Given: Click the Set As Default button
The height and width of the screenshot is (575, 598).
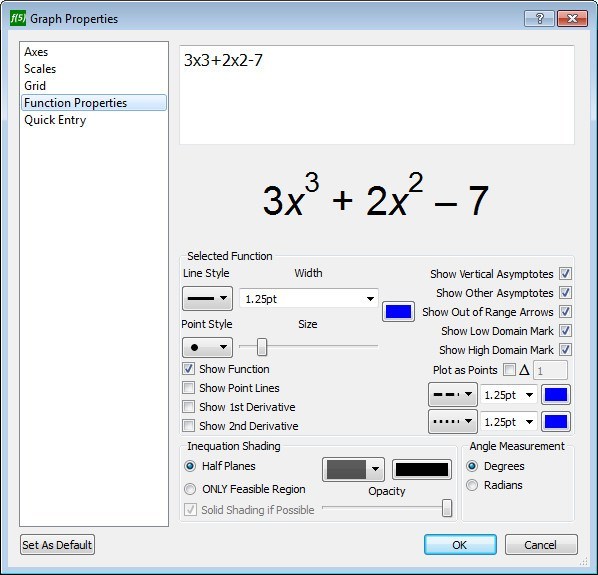Looking at the screenshot, I should point(57,544).
